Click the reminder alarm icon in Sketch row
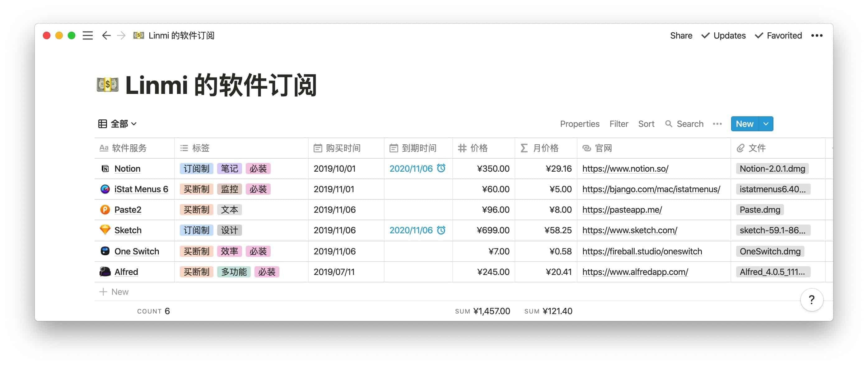 click(441, 230)
